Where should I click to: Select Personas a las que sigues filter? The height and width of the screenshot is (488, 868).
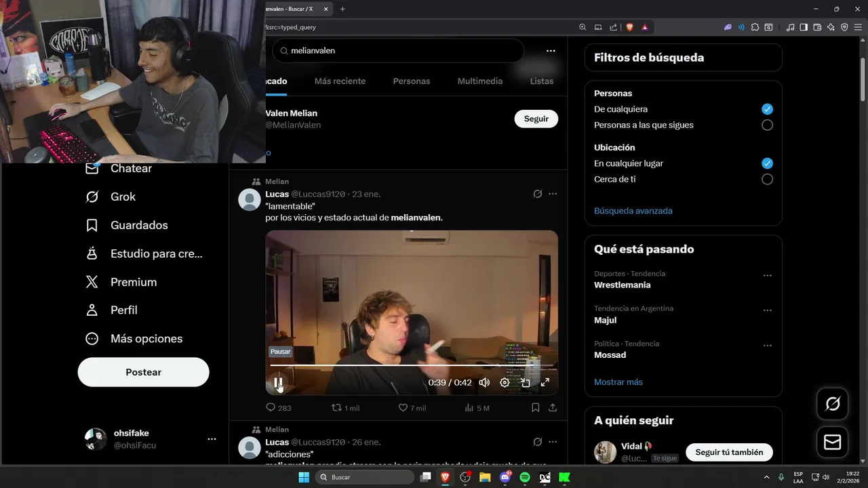click(x=767, y=125)
